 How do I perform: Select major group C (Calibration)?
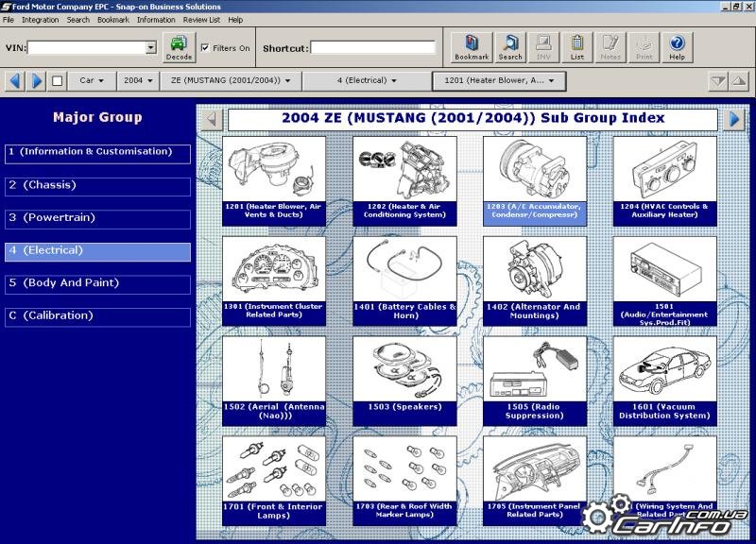tap(98, 317)
